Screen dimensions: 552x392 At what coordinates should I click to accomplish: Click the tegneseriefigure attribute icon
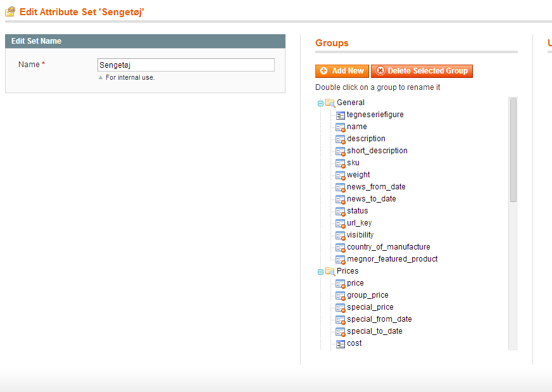pos(341,115)
